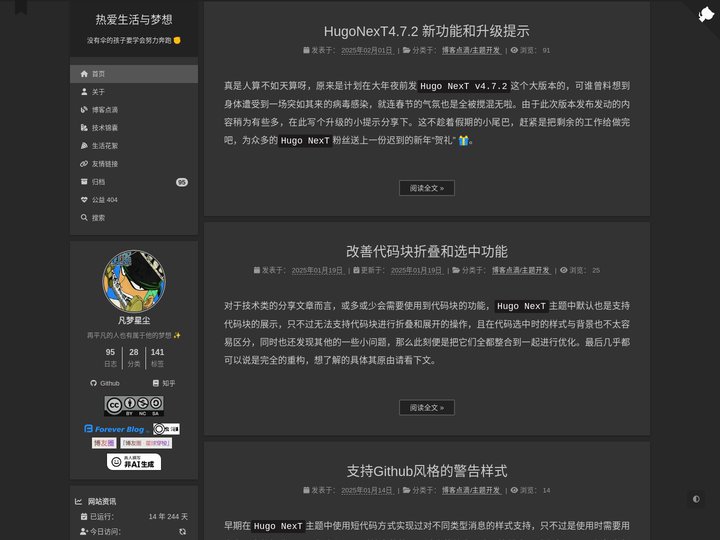Click the 发表于 date on the 改善代码块 post

[x=317, y=270]
